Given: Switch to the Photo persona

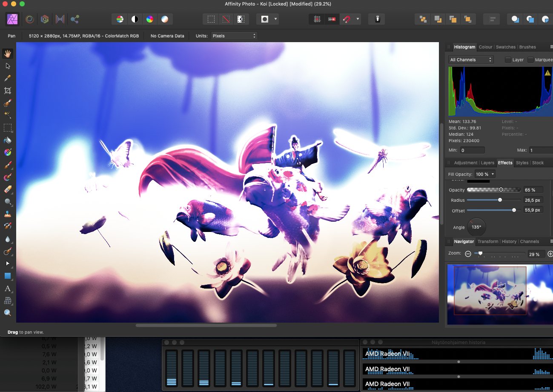Looking at the screenshot, I should [x=12, y=19].
